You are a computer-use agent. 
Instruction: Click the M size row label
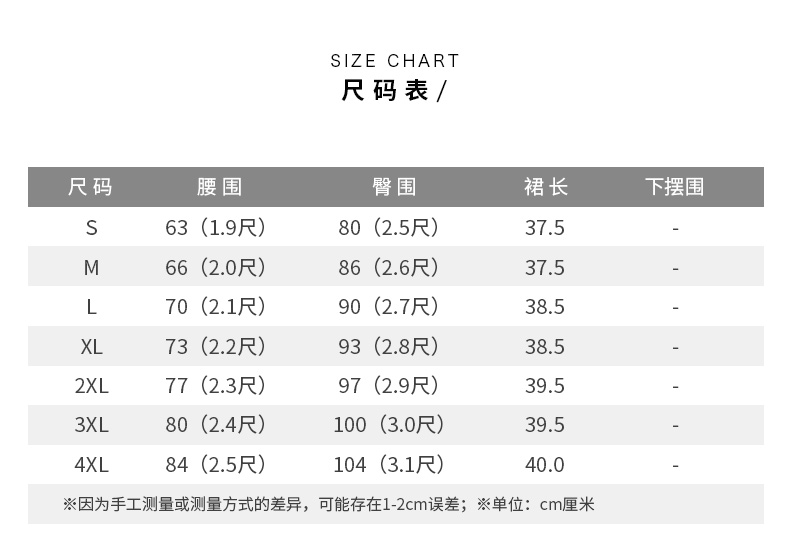pos(91,268)
